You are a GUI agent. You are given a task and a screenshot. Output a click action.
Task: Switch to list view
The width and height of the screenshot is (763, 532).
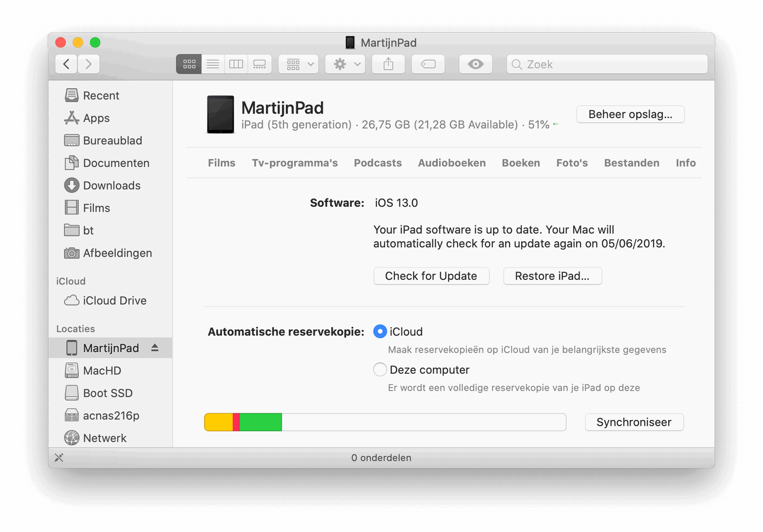[x=213, y=64]
